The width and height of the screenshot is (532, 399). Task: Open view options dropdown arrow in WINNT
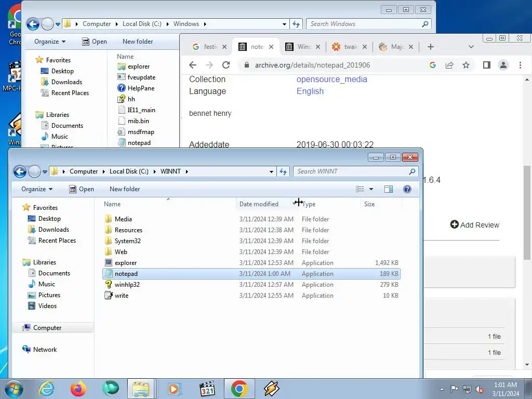coord(371,189)
